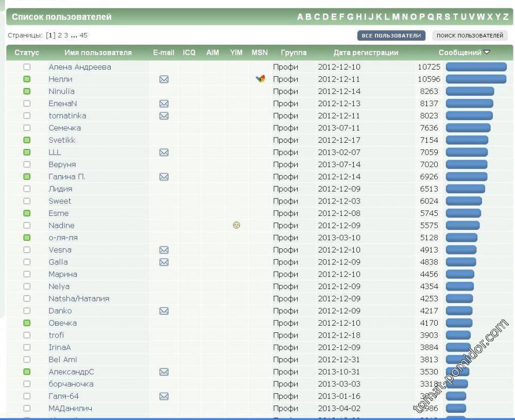Open the profile of user Svetikk
This screenshot has width=515, height=420.
62,140
